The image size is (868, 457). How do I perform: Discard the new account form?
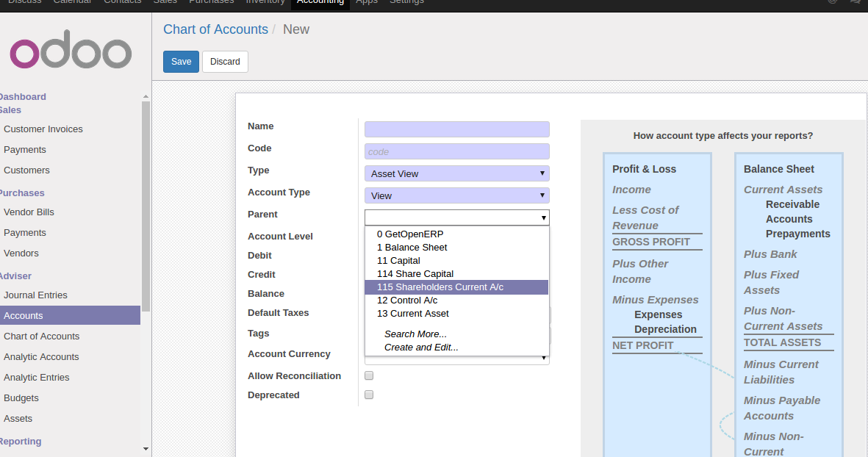tap(225, 62)
